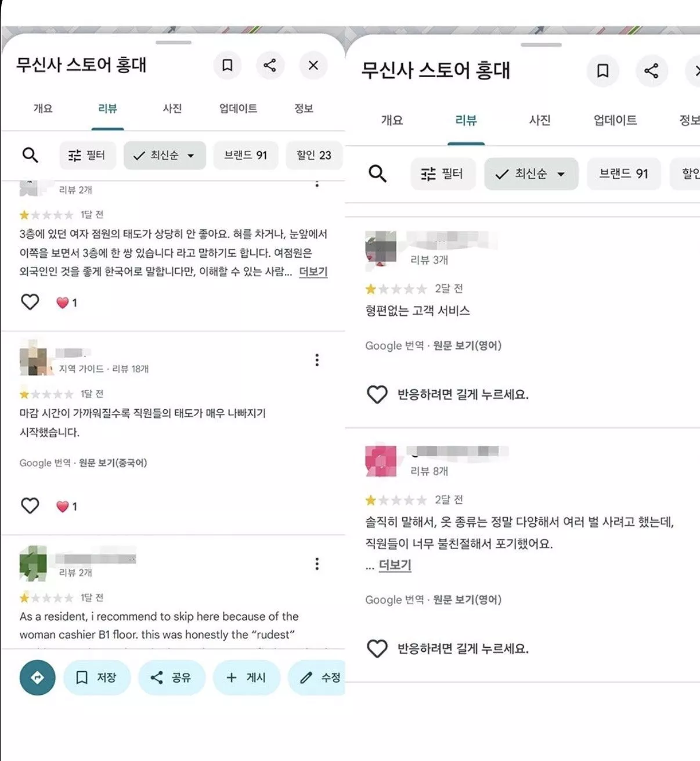Open 최신순 sort dropdown in left panel
The image size is (700, 761).
(165, 156)
